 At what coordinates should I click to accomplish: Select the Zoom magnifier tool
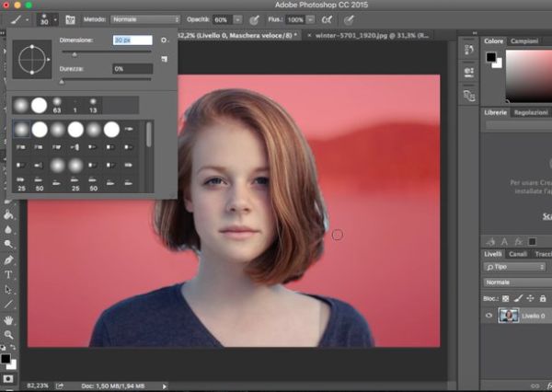coord(8,334)
